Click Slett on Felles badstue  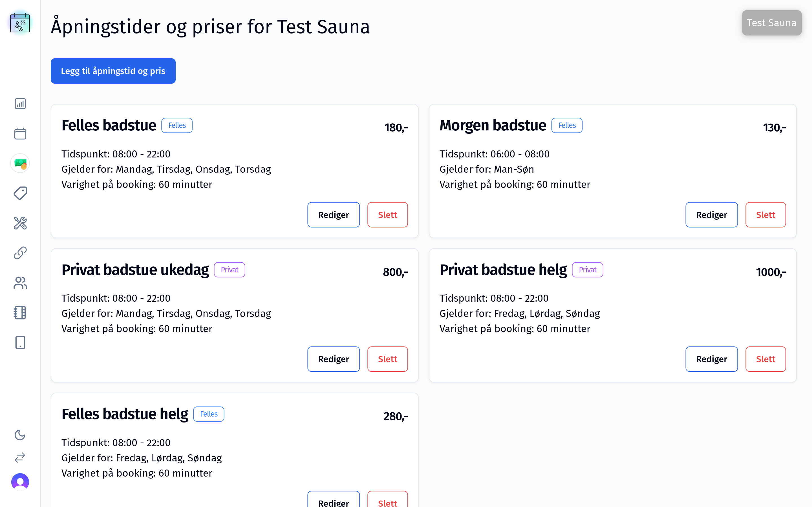click(387, 215)
